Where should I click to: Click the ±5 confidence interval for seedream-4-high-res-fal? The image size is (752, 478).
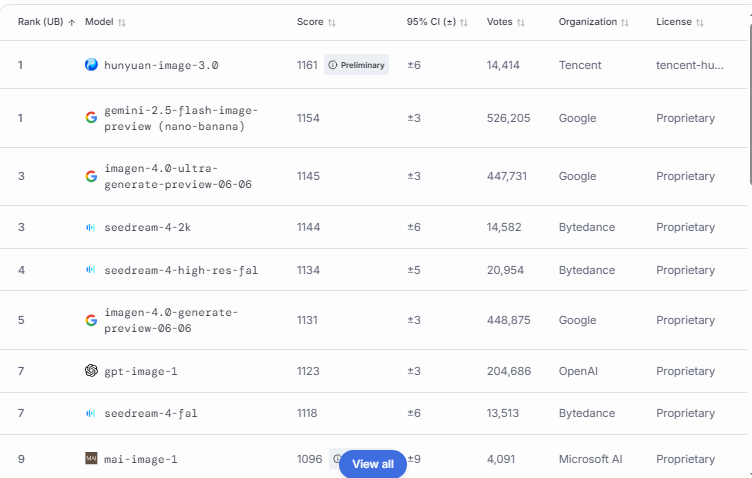(414, 270)
